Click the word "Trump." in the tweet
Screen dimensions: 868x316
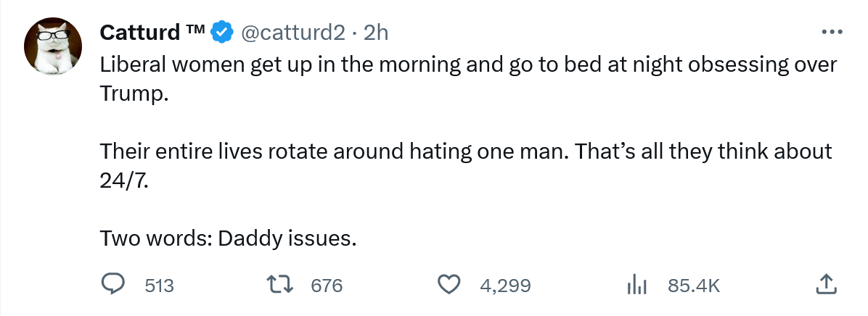point(134,93)
